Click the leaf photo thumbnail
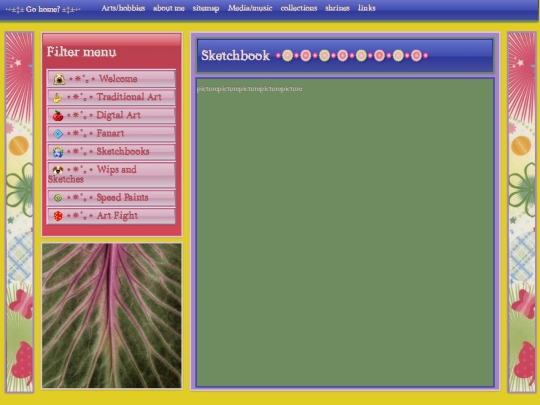This screenshot has width=540, height=405. 112,315
